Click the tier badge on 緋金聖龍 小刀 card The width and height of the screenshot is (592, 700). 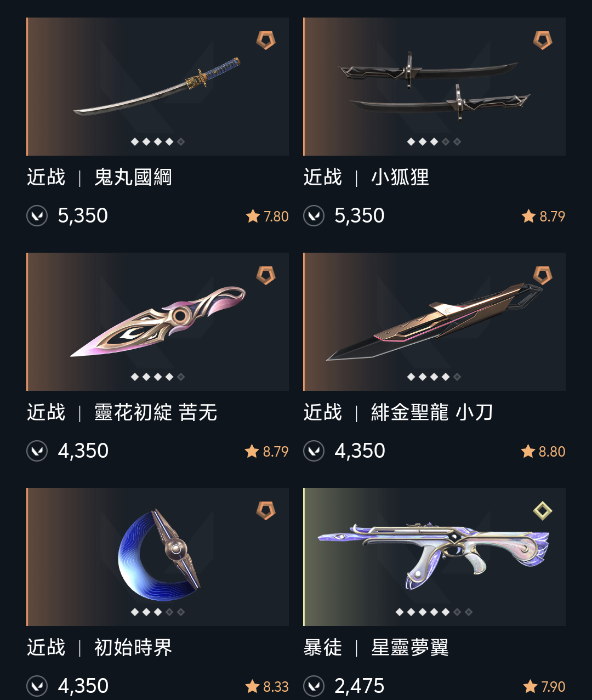pos(543,275)
